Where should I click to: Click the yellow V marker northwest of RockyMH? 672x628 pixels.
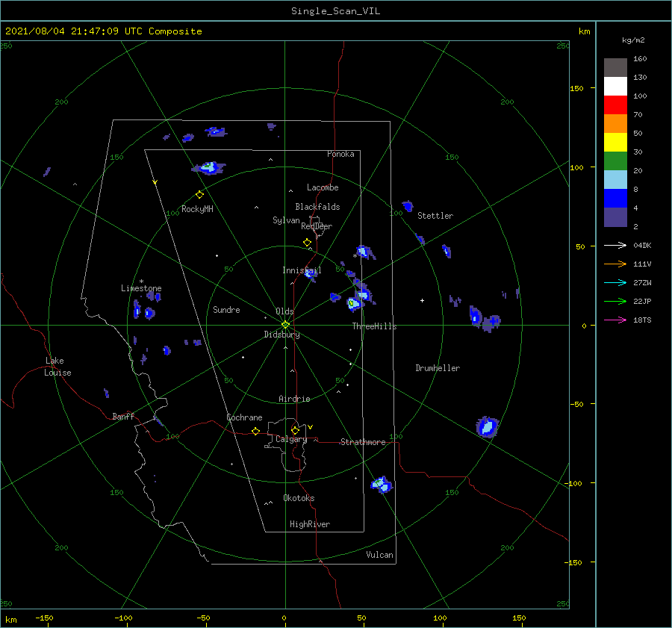[155, 182]
